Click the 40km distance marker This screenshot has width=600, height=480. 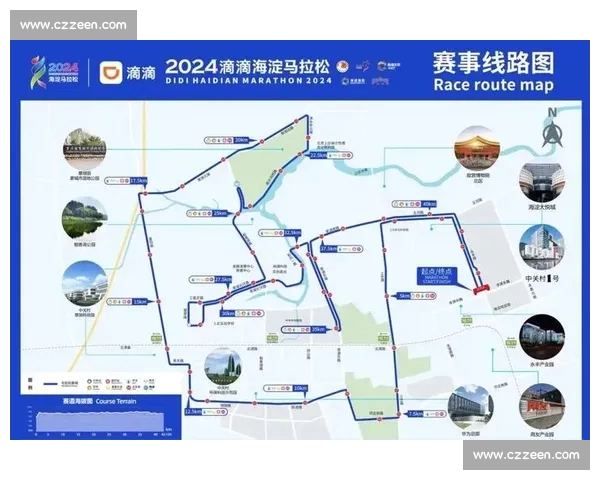(429, 204)
